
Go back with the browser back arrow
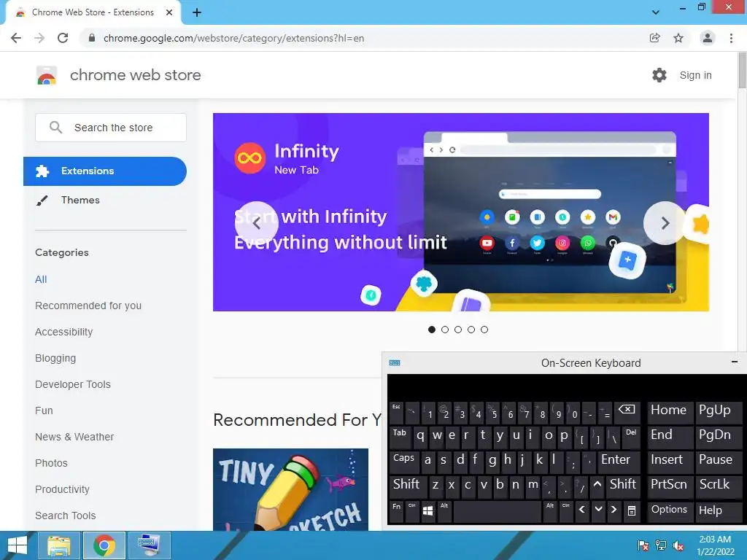click(x=16, y=38)
